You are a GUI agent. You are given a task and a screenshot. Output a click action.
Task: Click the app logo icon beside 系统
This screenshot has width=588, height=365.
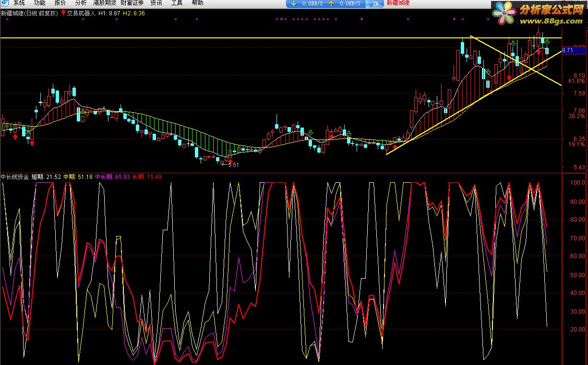click(4, 3)
